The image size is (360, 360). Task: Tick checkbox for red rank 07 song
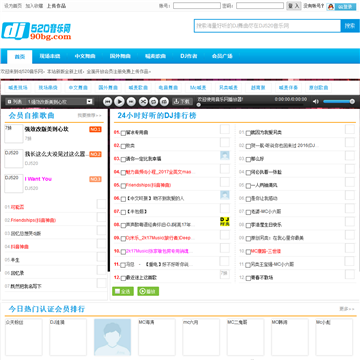tap(123, 212)
